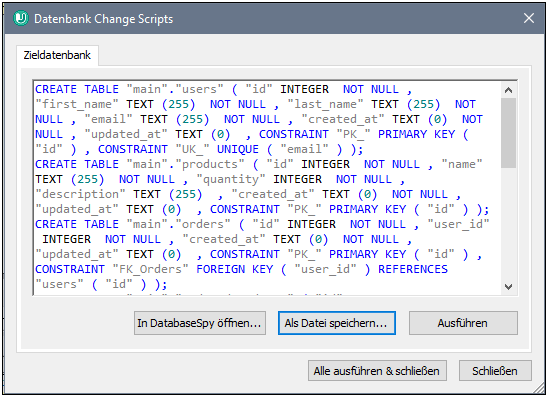Select the Zieldatenbank tab
The image size is (548, 397).
57,55
